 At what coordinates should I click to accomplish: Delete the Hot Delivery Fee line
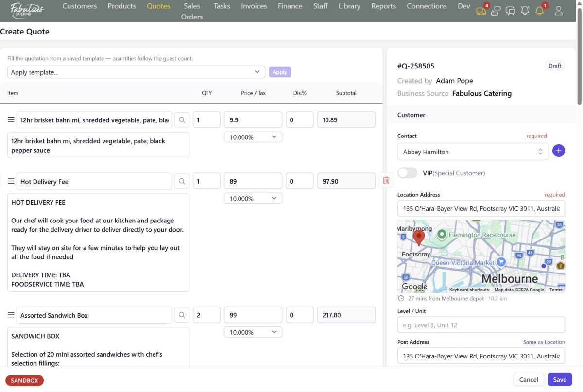coord(386,181)
